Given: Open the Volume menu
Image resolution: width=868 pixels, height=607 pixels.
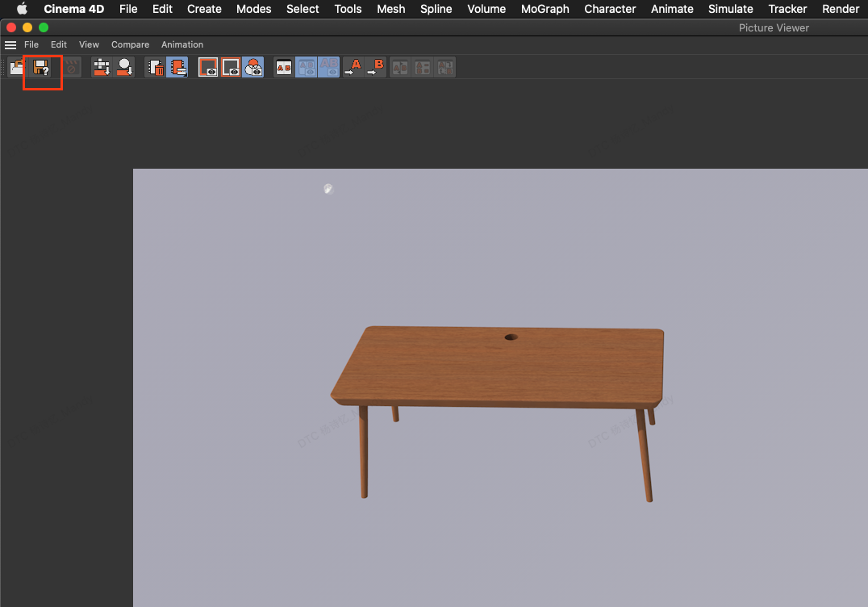Looking at the screenshot, I should [x=486, y=9].
